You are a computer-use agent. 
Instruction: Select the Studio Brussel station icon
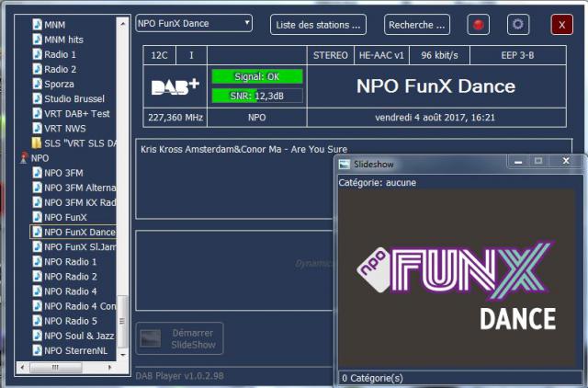37,98
